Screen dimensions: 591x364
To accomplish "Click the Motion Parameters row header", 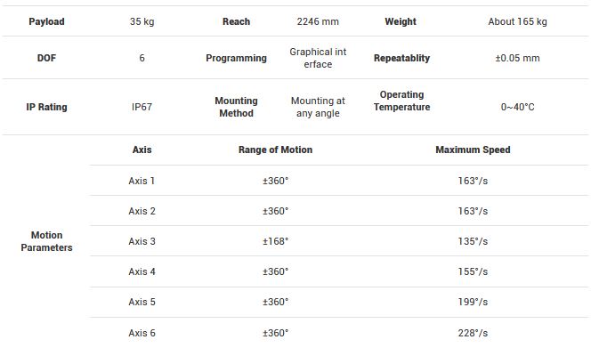I will coord(46,241).
